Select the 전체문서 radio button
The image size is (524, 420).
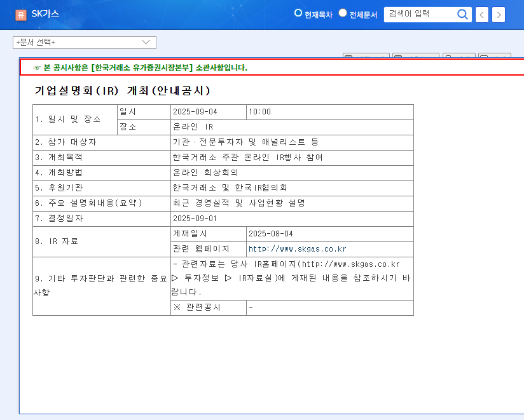[343, 13]
